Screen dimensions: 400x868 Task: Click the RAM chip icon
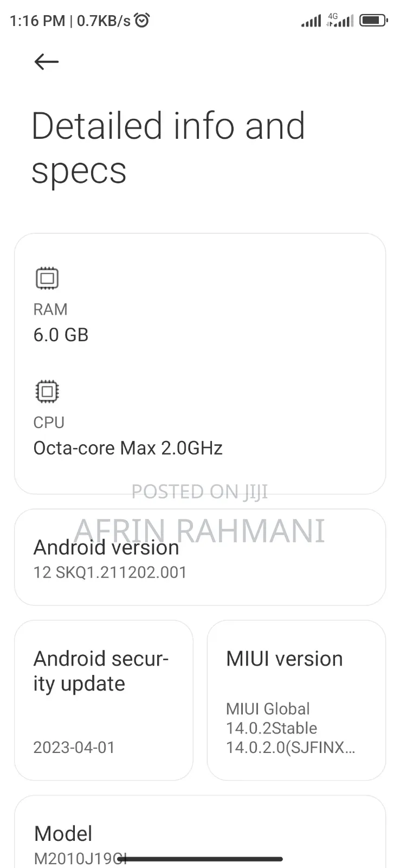(47, 278)
